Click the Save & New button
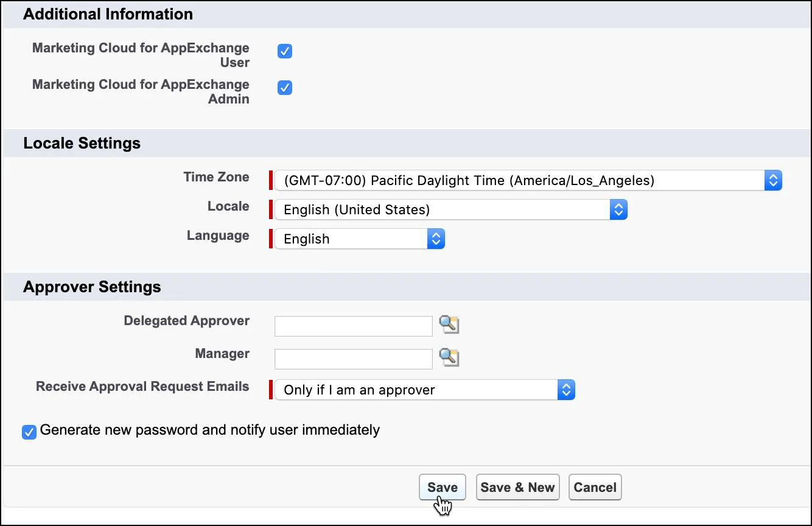Image resolution: width=812 pixels, height=526 pixels. 517,487
